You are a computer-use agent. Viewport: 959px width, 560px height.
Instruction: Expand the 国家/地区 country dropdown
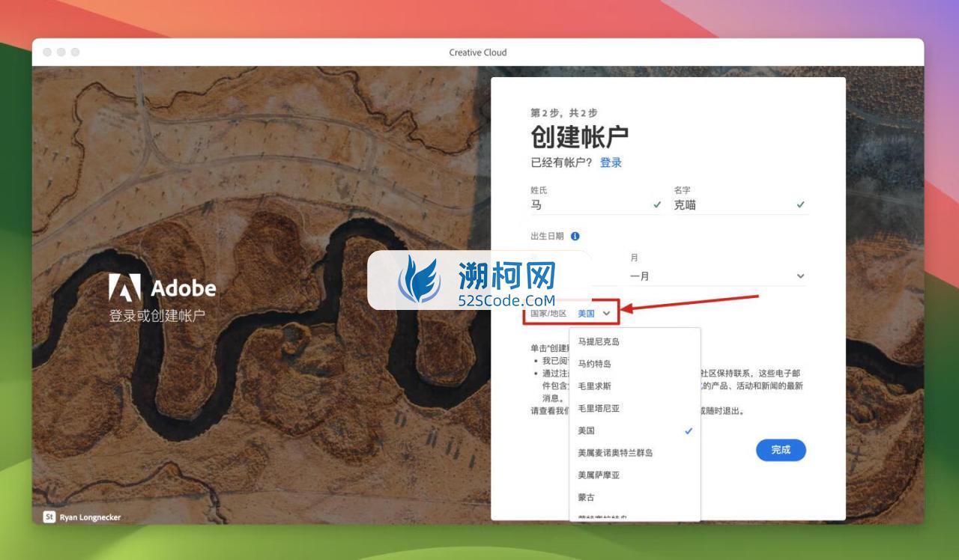tap(594, 314)
